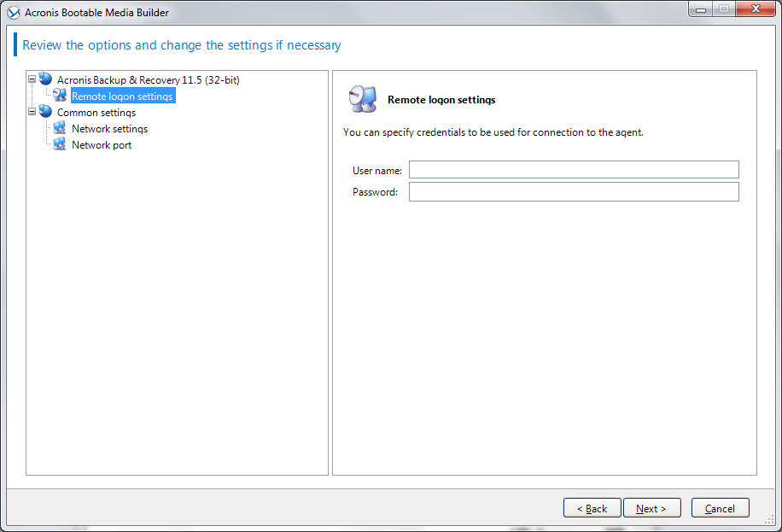This screenshot has height=532, width=782.
Task: Click the Network port tree icon
Action: tap(60, 144)
